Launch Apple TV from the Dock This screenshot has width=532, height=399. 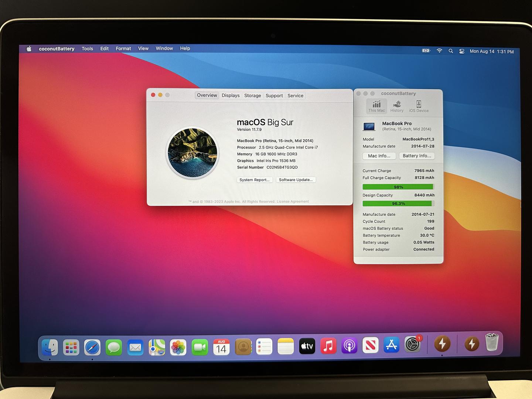click(x=307, y=347)
